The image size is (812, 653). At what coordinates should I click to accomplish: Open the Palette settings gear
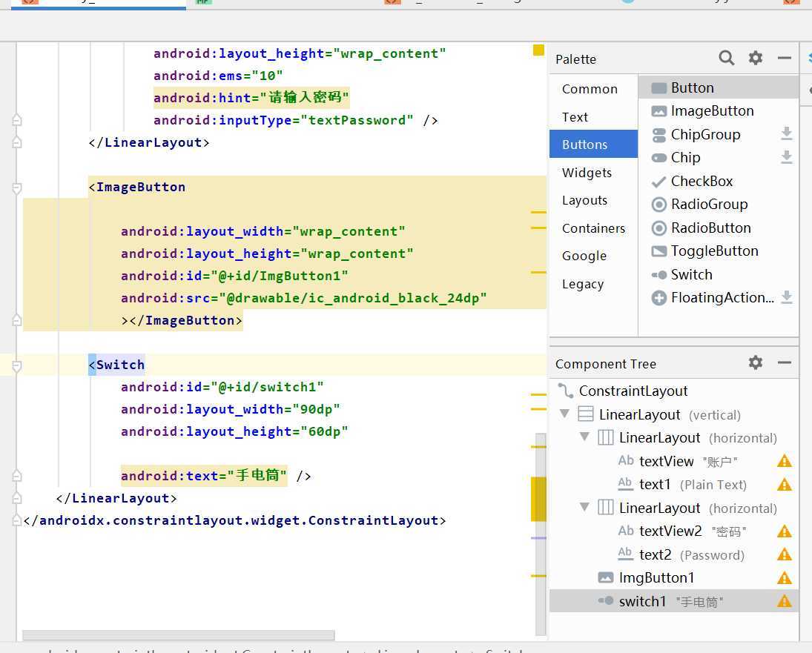tap(756, 58)
